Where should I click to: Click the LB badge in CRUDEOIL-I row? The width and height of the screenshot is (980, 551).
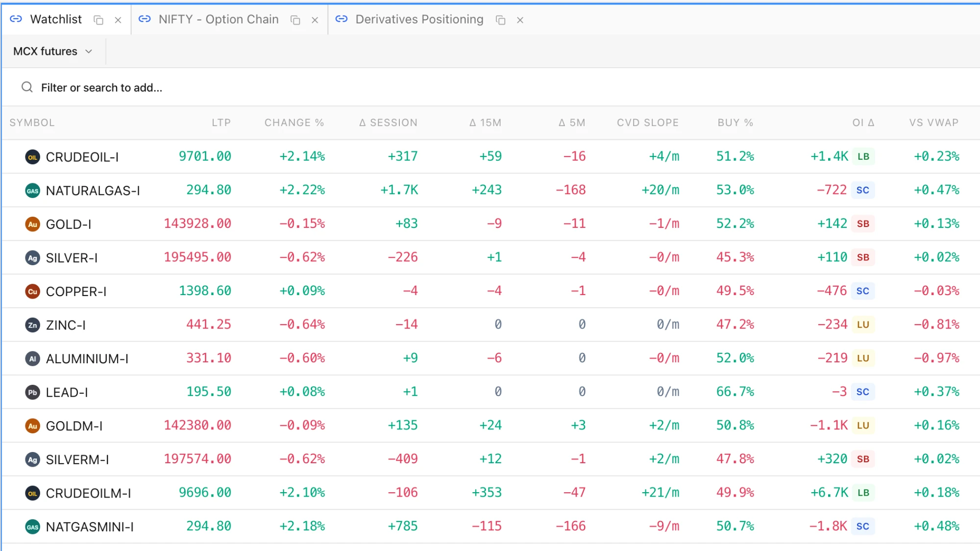[x=863, y=156]
